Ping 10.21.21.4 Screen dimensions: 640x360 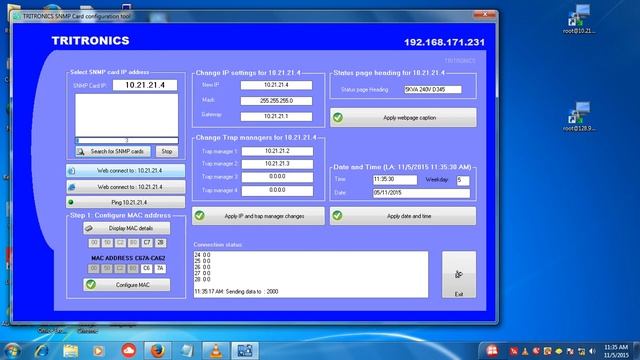pos(126,202)
